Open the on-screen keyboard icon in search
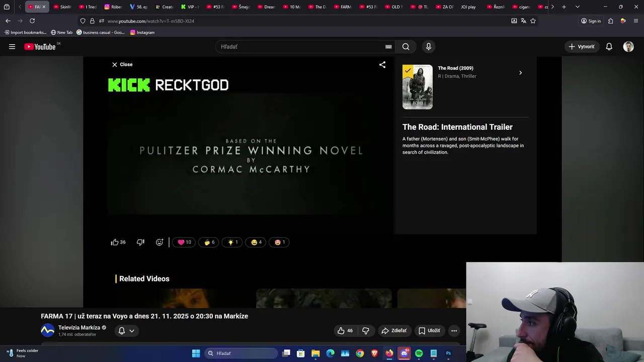The height and width of the screenshot is (362, 644). point(388,47)
